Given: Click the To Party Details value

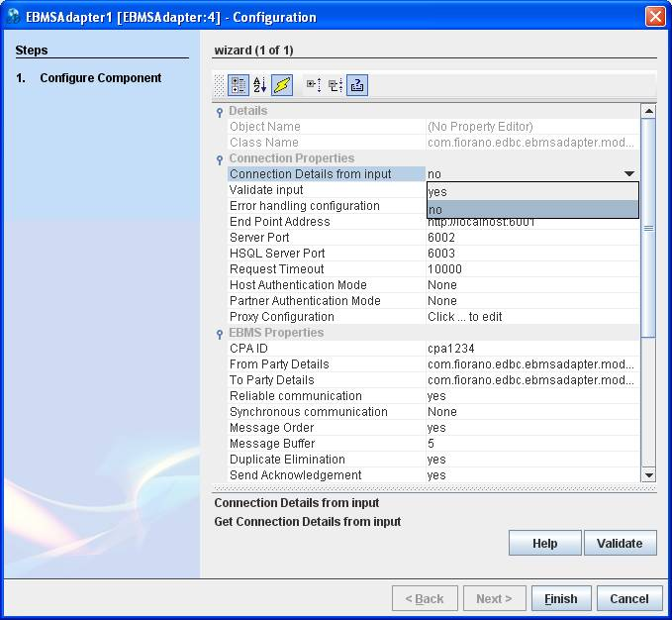Looking at the screenshot, I should pos(532,380).
